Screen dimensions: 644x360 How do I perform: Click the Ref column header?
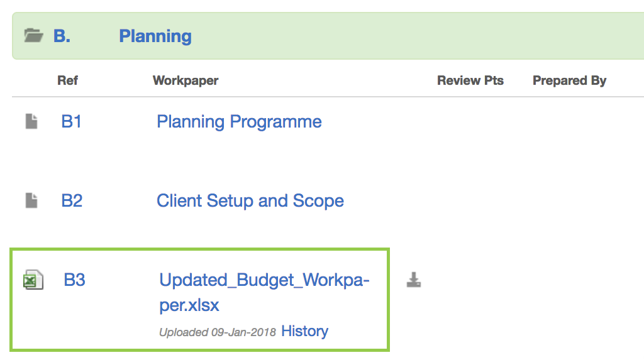click(x=68, y=80)
